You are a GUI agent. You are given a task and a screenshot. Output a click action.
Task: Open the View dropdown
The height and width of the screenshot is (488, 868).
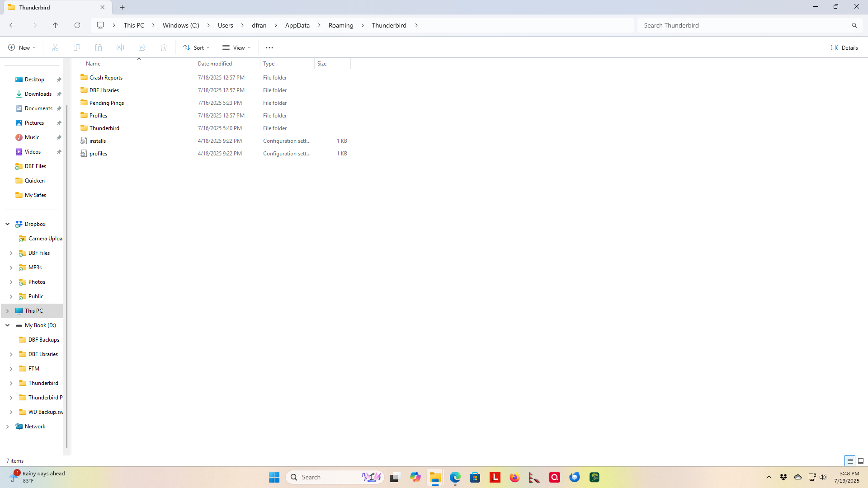tap(236, 47)
